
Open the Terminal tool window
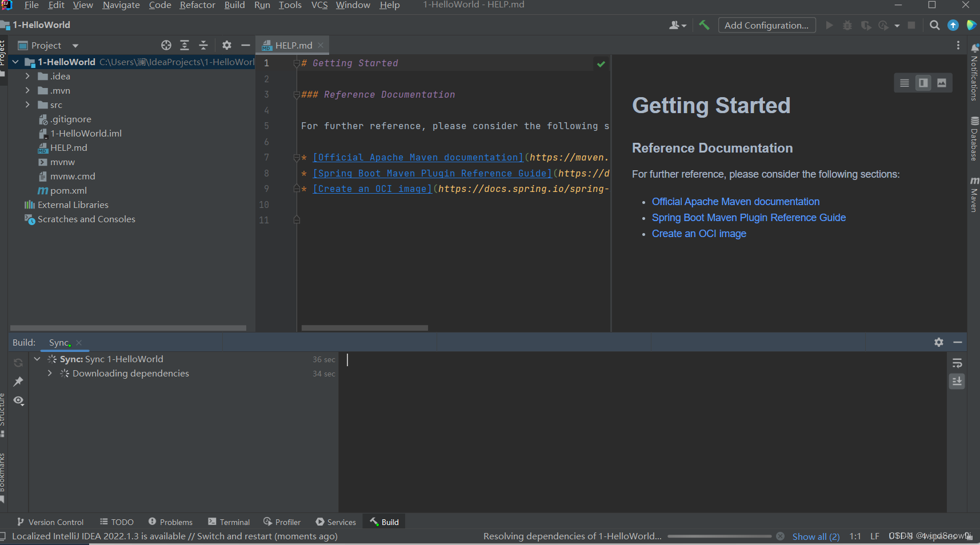click(x=229, y=522)
